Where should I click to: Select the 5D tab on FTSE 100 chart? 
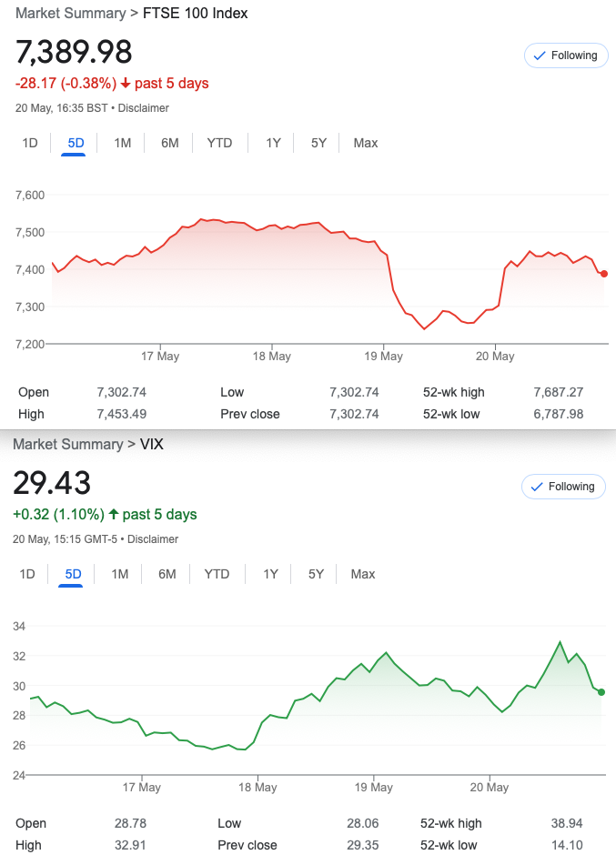coord(76,144)
